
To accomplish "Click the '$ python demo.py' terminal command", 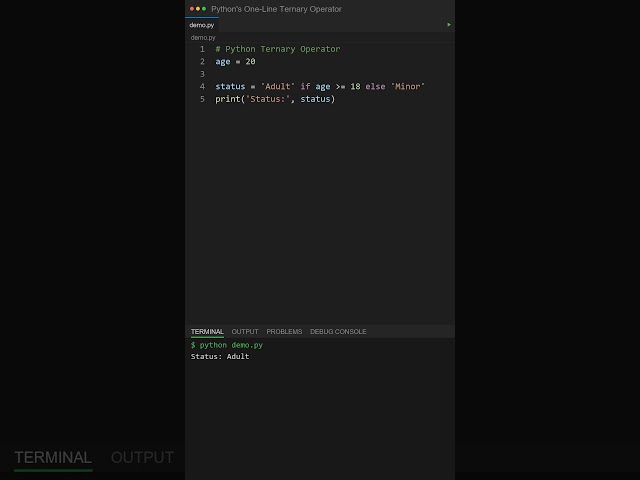I will pyautogui.click(x=227, y=345).
